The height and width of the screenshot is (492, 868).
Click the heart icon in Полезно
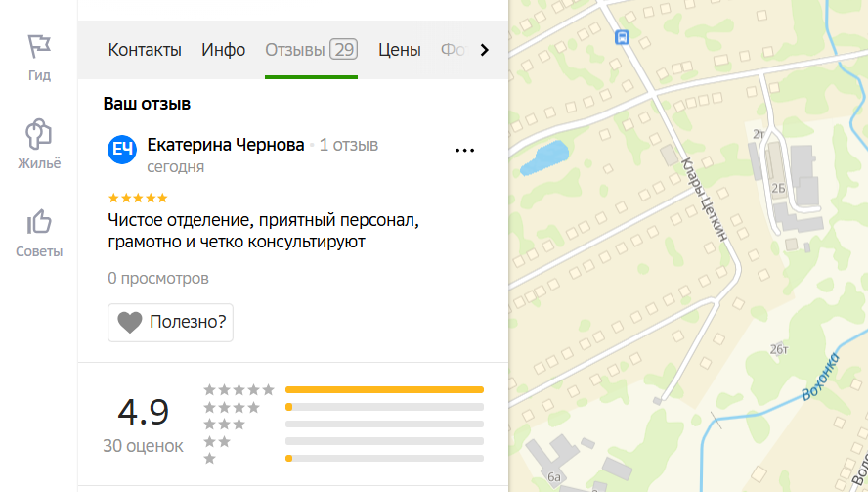pyautogui.click(x=130, y=323)
